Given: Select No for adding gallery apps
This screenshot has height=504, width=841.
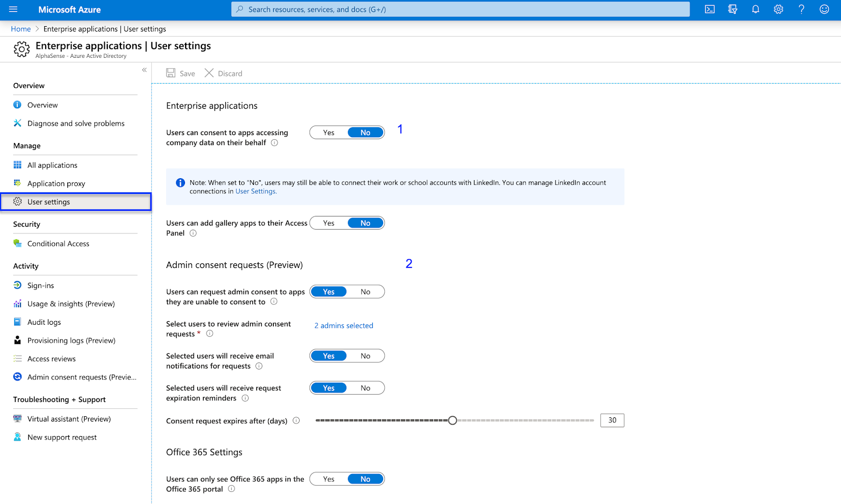Looking at the screenshot, I should (365, 223).
